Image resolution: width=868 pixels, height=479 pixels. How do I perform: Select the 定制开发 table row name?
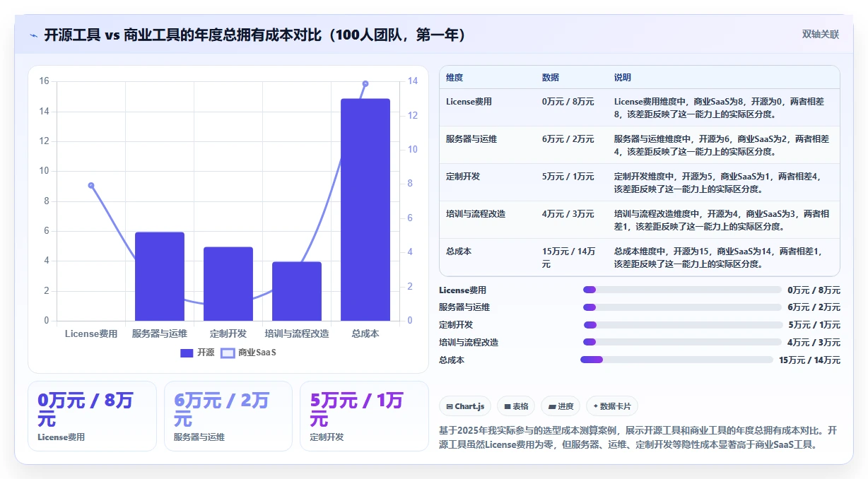(x=463, y=177)
